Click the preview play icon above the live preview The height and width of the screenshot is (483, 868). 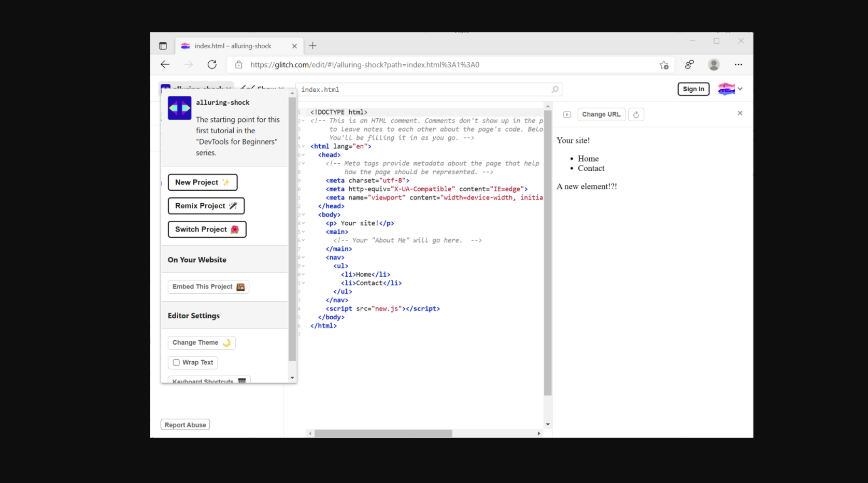[567, 114]
